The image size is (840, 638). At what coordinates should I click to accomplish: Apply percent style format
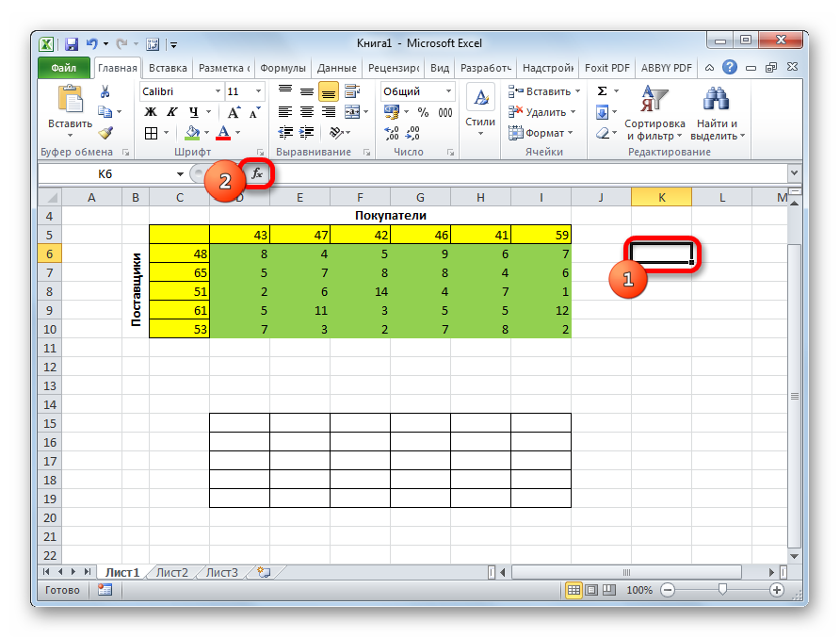(x=423, y=112)
